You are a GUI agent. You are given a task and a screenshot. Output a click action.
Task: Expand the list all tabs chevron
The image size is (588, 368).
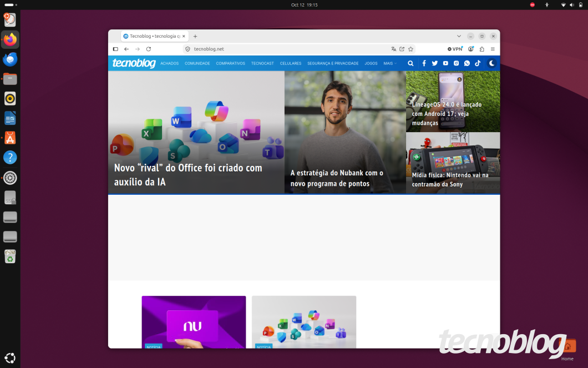pyautogui.click(x=459, y=37)
